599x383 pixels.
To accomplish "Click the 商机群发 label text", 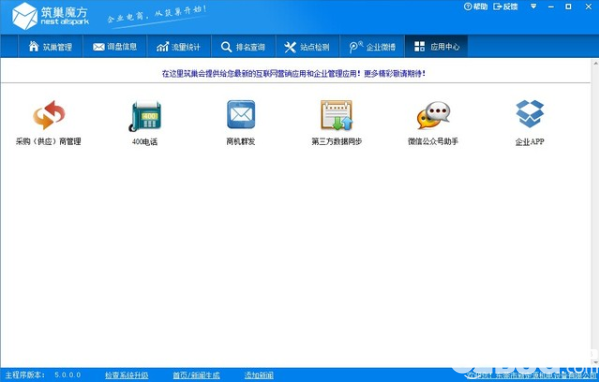I will (241, 142).
